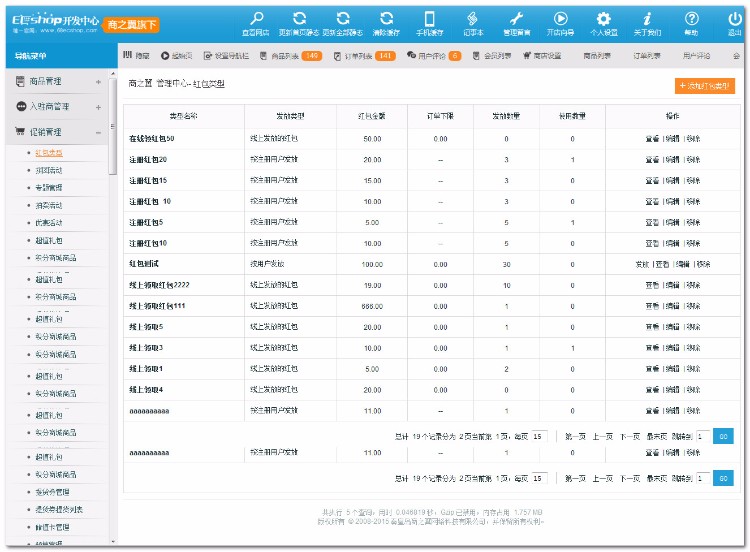The image size is (750, 552).
Task: Click the 666.00 amount cell
Action: click(372, 306)
